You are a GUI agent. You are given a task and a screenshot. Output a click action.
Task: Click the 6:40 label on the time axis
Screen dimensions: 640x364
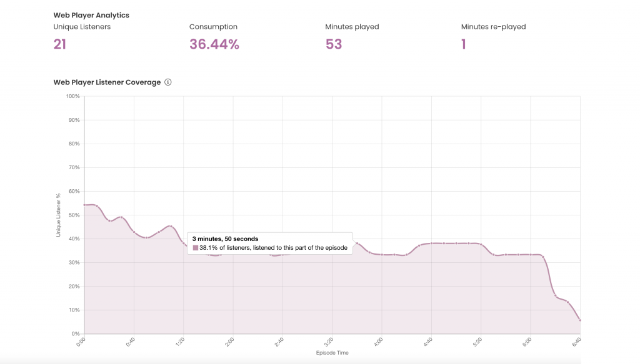pos(576,342)
